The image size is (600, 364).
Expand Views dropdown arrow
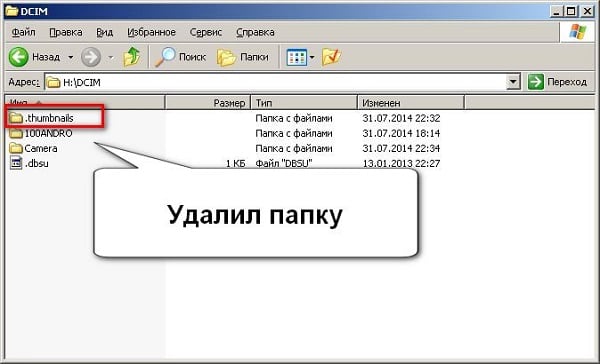(x=312, y=58)
